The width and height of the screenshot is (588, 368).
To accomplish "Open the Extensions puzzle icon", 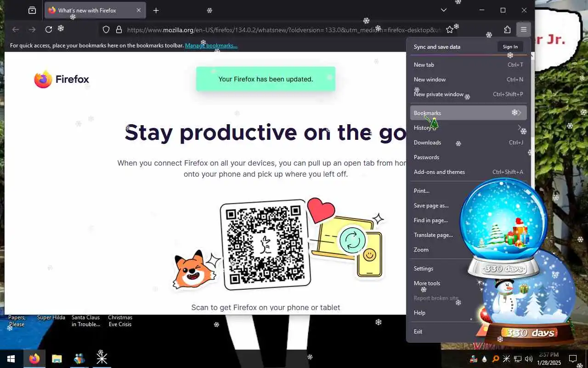I will click(507, 29).
